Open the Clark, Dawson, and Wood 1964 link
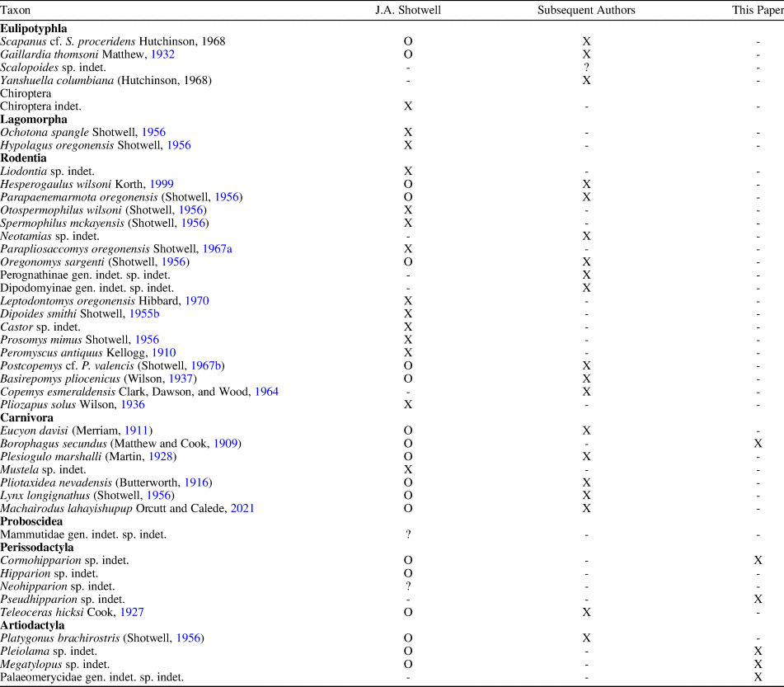Viewport: 784px width, 687px height. [x=266, y=392]
